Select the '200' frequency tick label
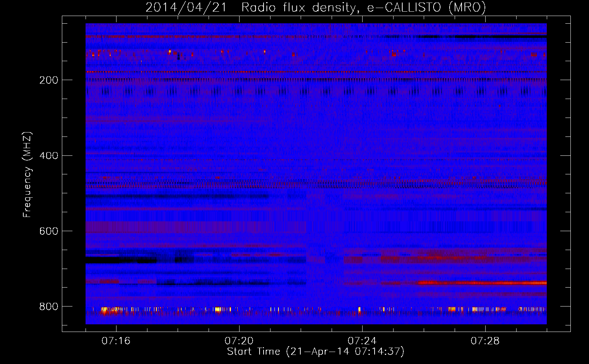589x364 pixels. [x=49, y=80]
